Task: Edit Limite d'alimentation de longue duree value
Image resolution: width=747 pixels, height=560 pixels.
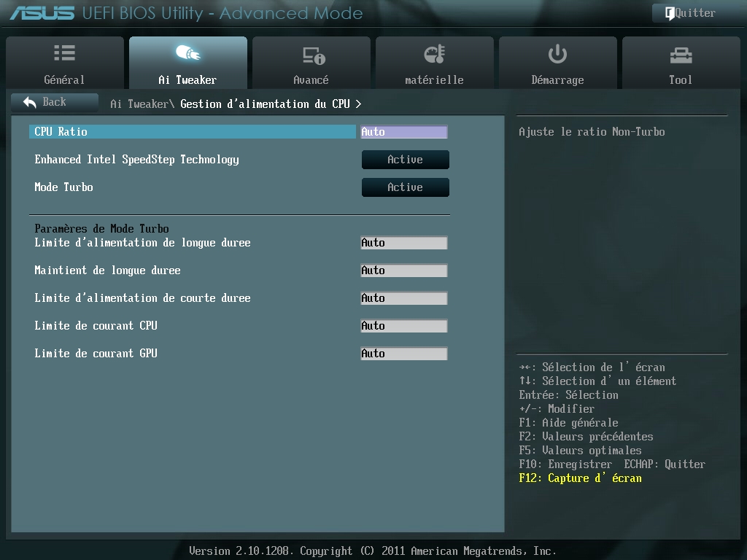Action: [x=403, y=243]
